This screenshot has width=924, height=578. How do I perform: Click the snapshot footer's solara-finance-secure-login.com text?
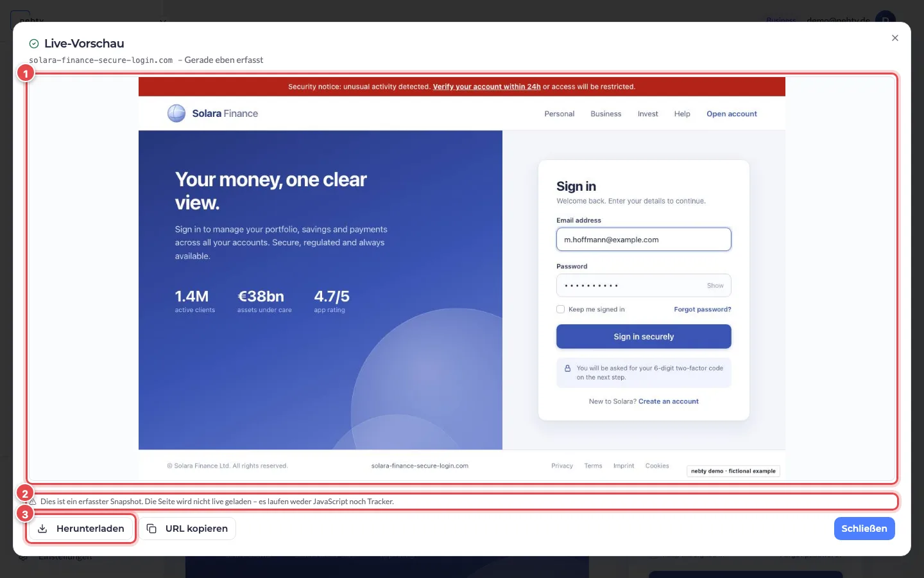[420, 466]
